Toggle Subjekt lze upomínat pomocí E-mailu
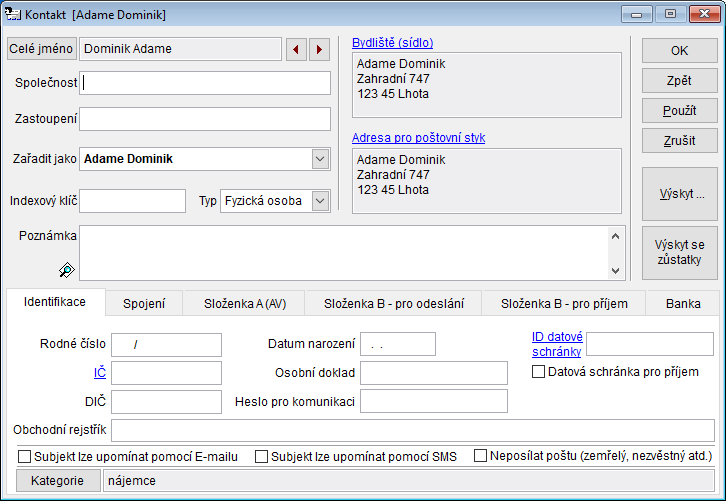This screenshot has width=726, height=501. pyautogui.click(x=25, y=456)
